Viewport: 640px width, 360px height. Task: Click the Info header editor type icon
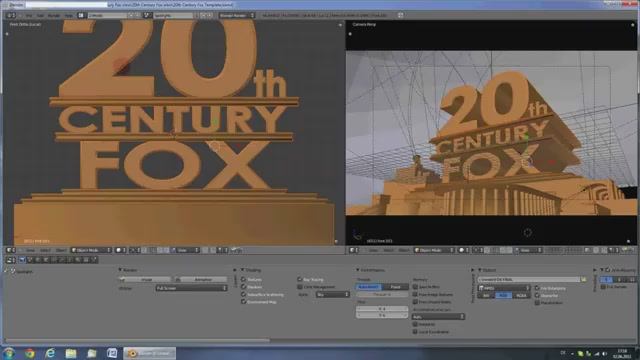[11, 15]
